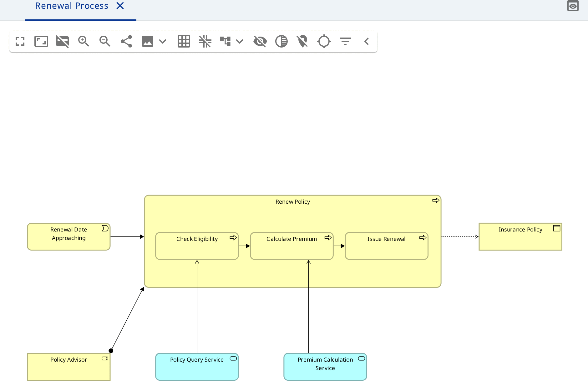Click the service icon on Policy Query Service

[x=233, y=358]
